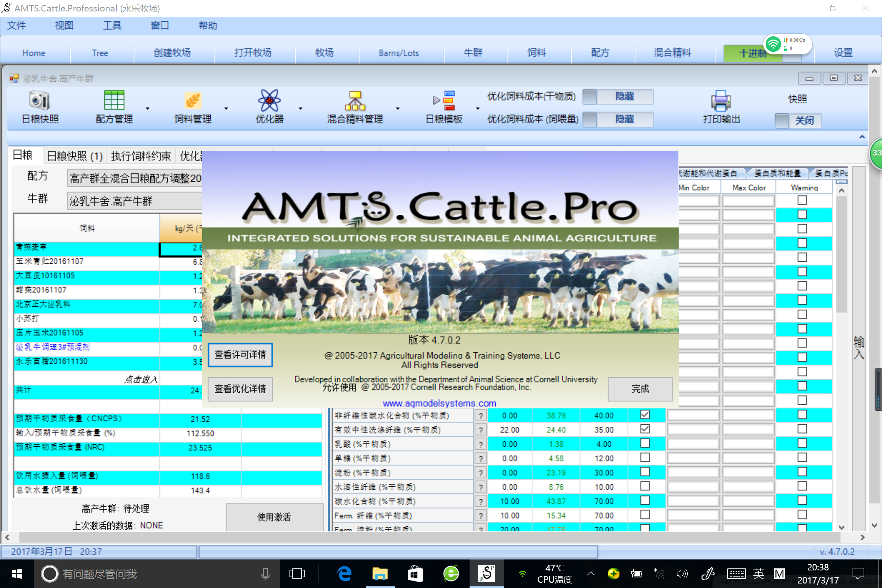882x588 pixels.
Task: Expand 日粮模板 dropdown arrow
Action: 477,109
